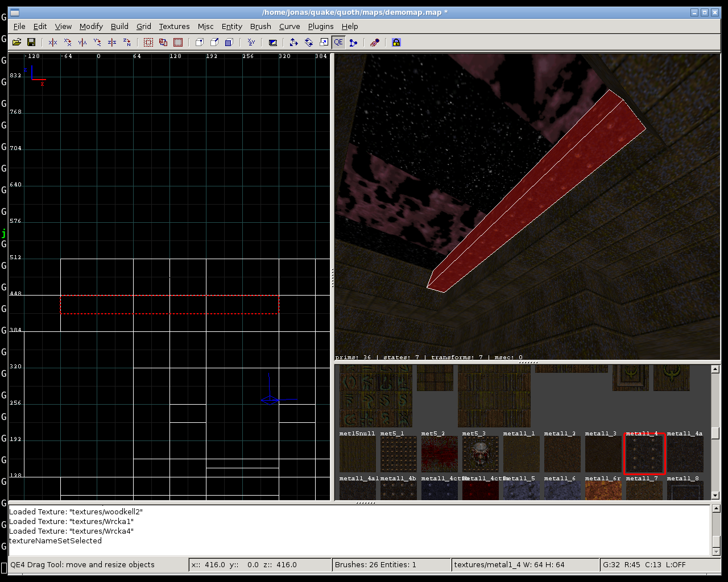Open the Plugins menu
This screenshot has height=582, width=728.
click(x=321, y=26)
